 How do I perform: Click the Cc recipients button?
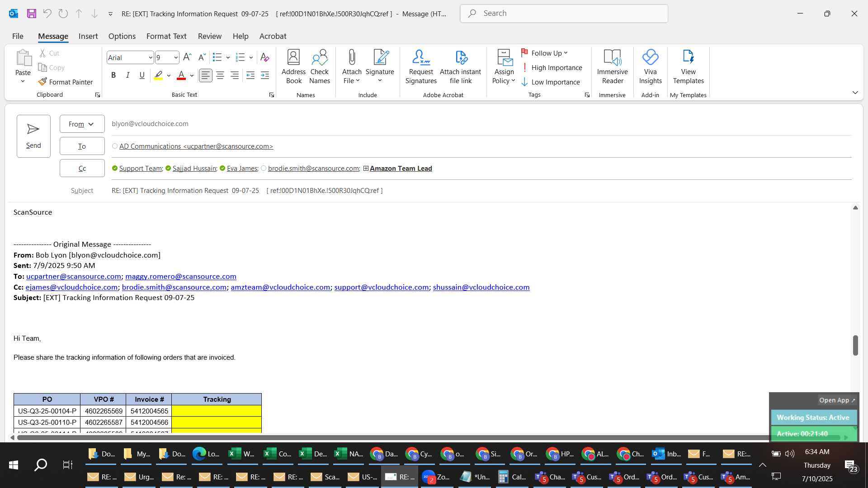82,168
